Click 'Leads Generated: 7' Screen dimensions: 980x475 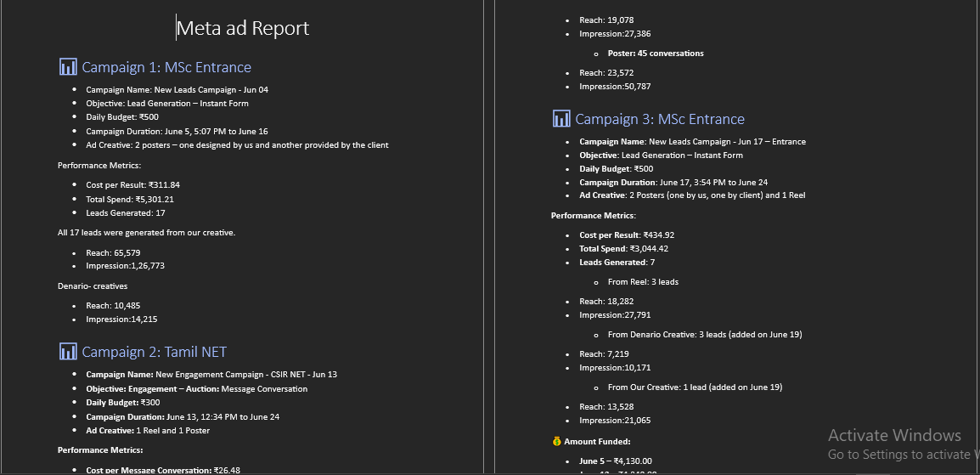617,263
